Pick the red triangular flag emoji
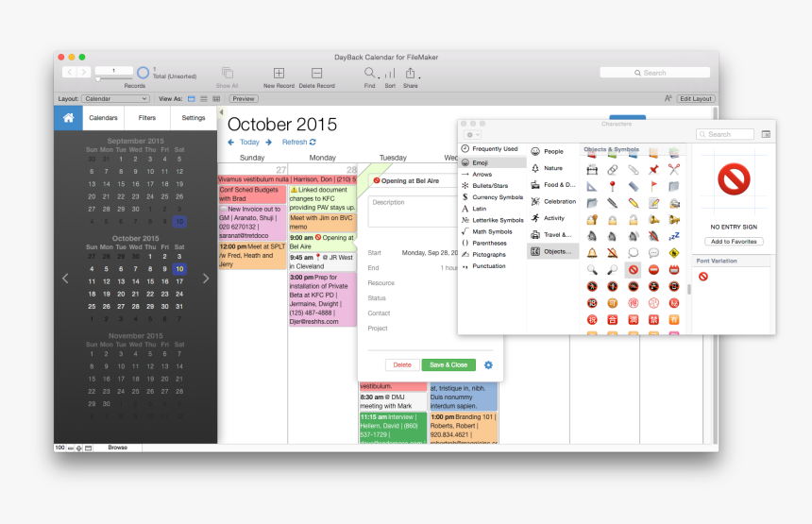 653,186
